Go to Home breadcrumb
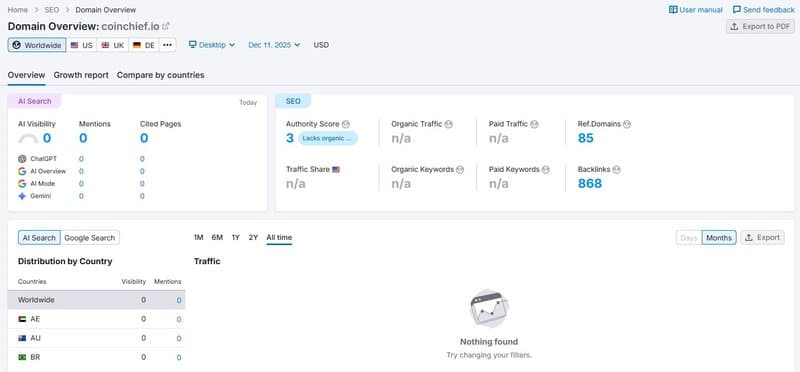 18,10
